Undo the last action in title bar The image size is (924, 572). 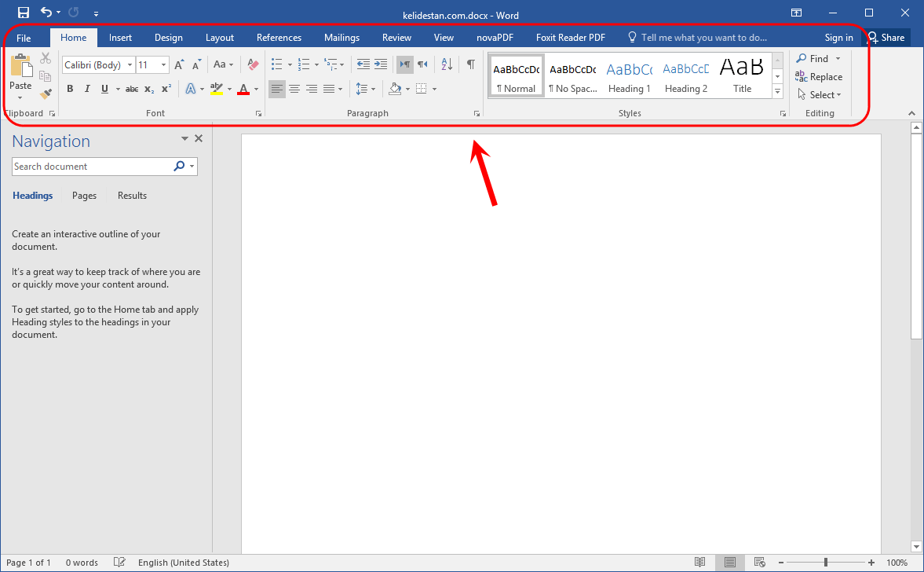tap(46, 12)
